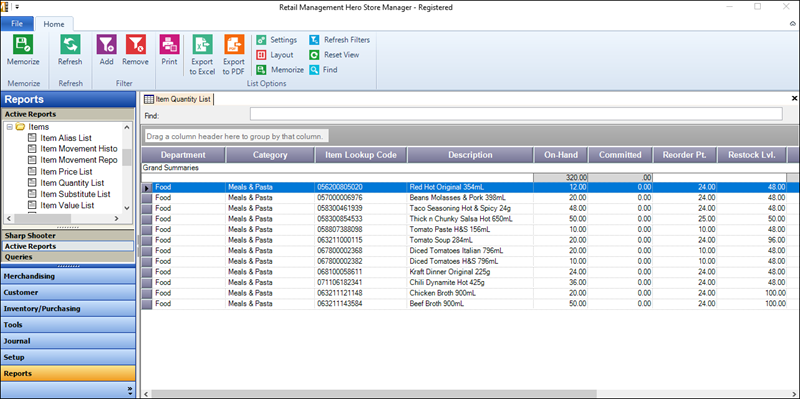This screenshot has width=800, height=399.
Task: Click tree scroll down arrow
Action: tap(127, 208)
